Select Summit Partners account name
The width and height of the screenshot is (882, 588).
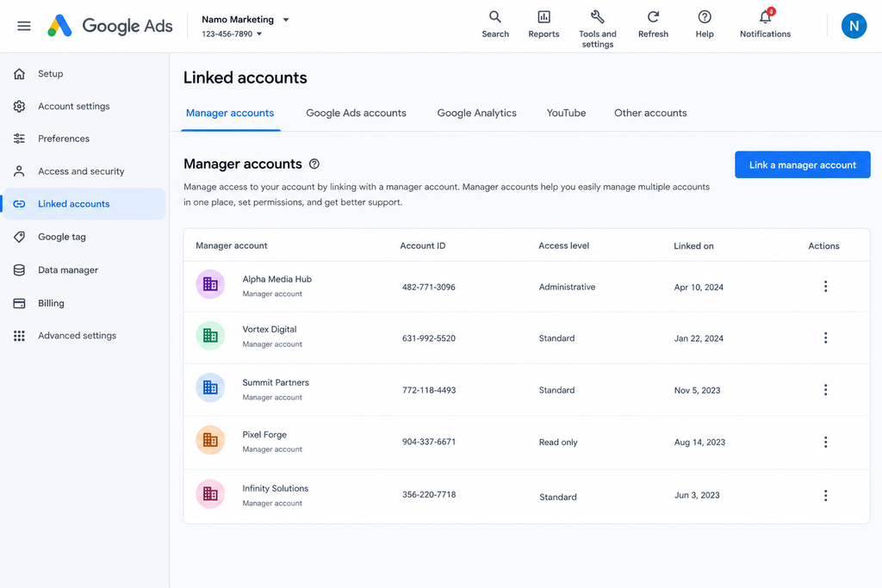coord(276,382)
